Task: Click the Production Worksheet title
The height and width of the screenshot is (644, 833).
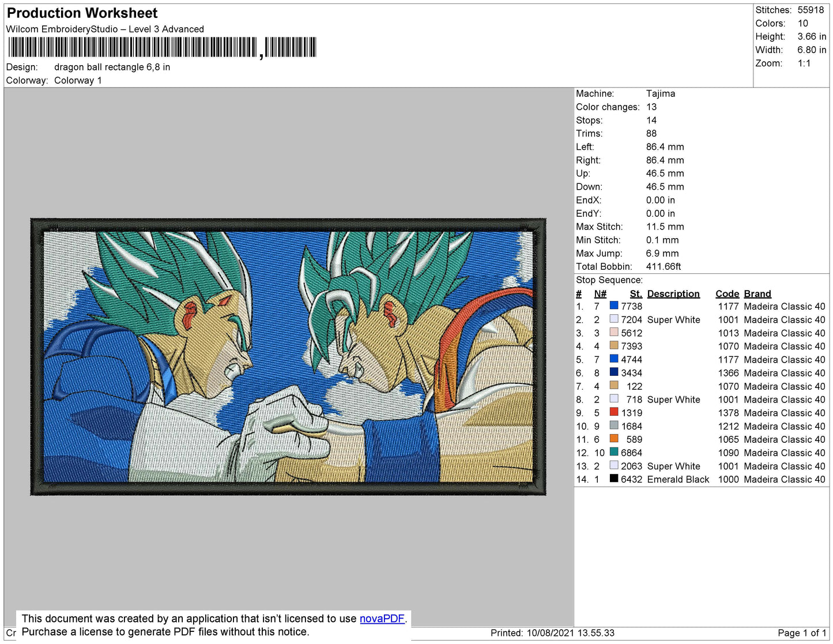Action: [x=82, y=13]
